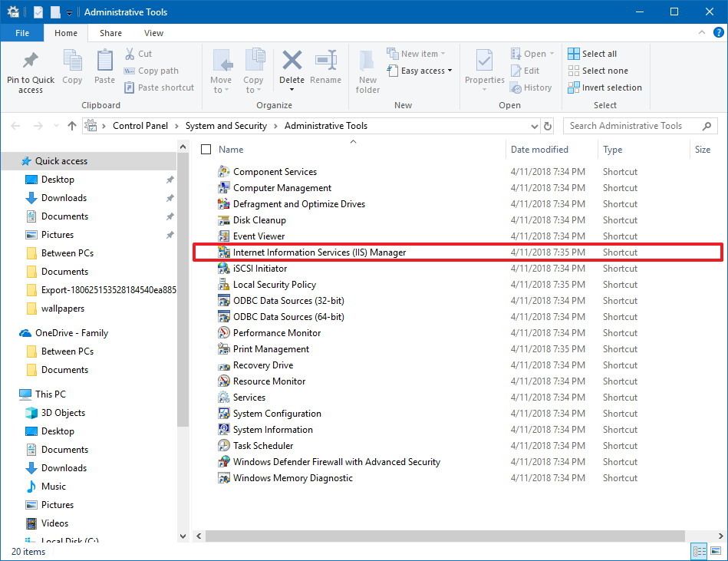Viewport: 728px width, 561px height.
Task: Click Invert selection
Action: (604, 87)
